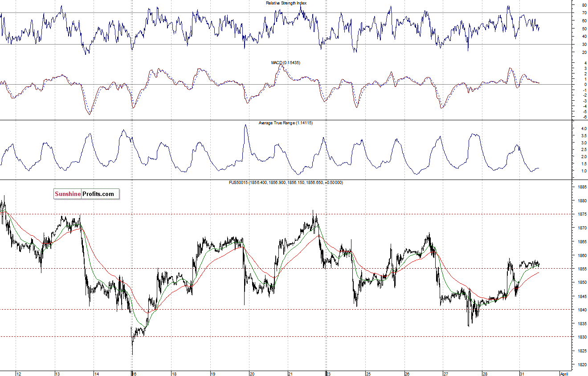This screenshot has width=588, height=376.
Task: Click the 1850 price axis label
Action: tap(582, 283)
